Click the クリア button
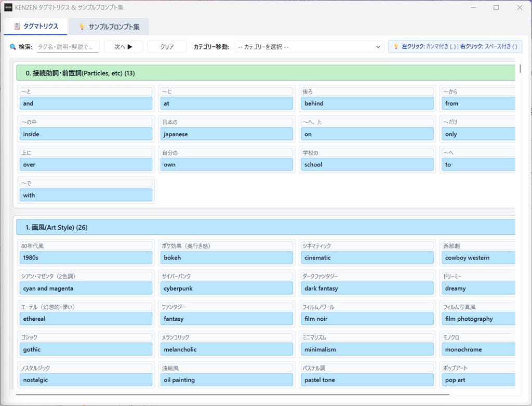532x406 pixels. pos(167,47)
